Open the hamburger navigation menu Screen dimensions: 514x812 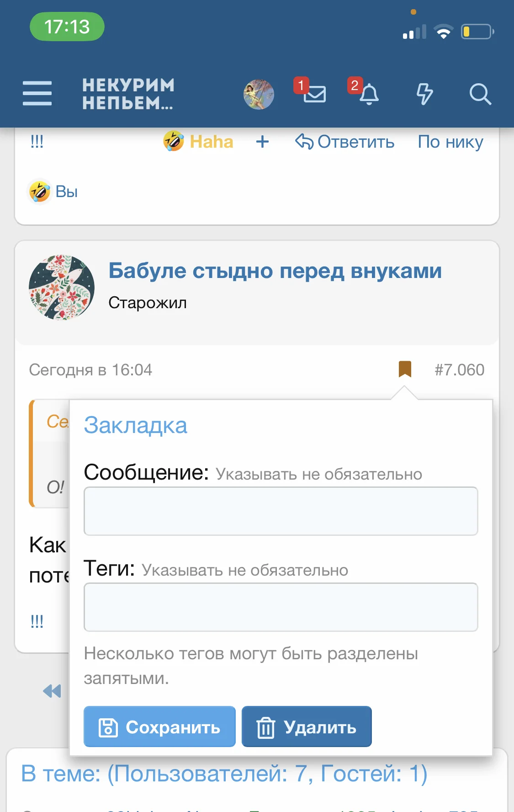(x=37, y=94)
